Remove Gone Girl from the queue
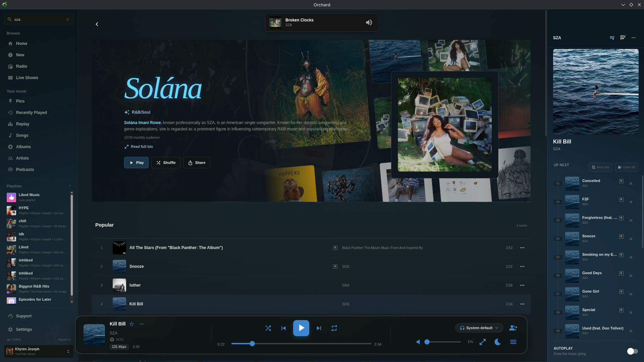 [631, 294]
